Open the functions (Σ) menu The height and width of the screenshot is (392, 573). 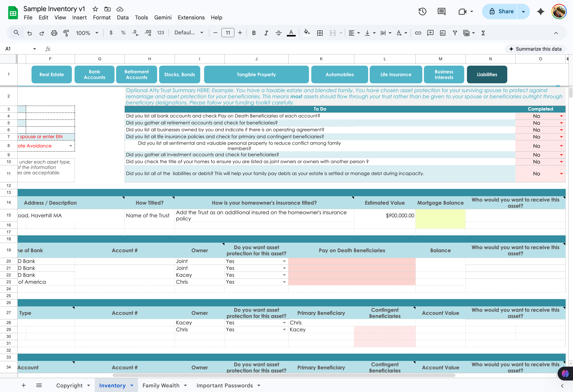tap(483, 33)
